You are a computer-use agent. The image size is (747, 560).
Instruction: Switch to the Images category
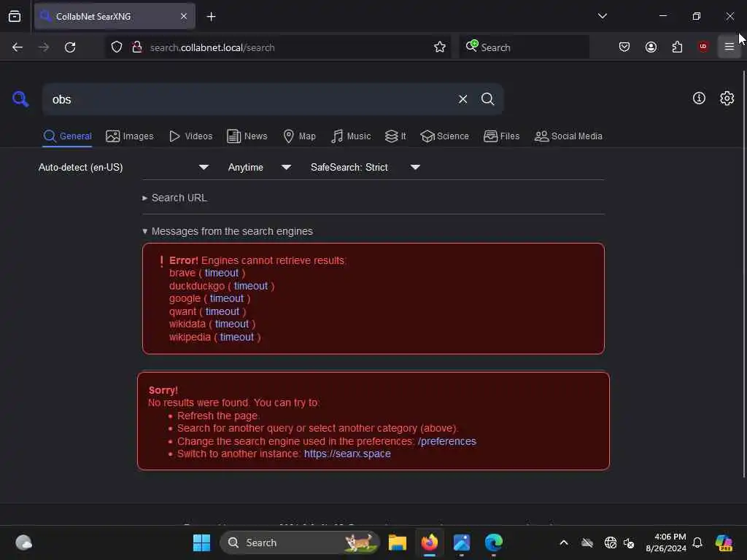pos(130,136)
